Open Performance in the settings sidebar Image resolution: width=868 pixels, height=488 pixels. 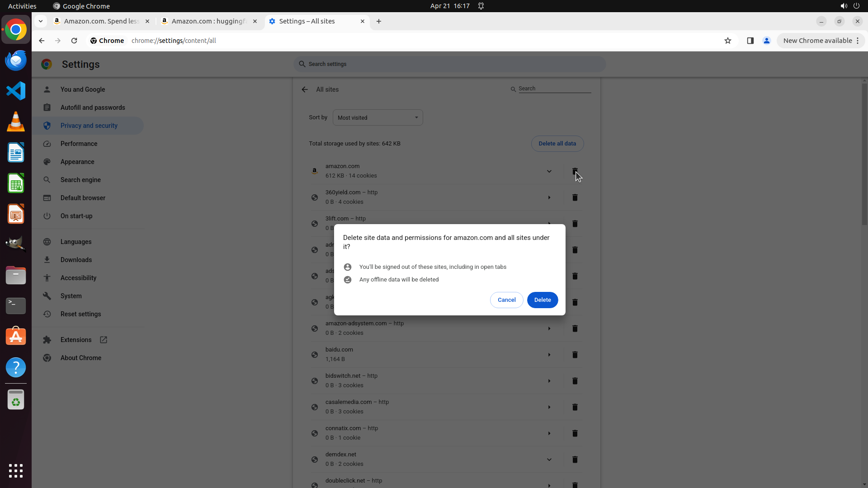[79, 144]
